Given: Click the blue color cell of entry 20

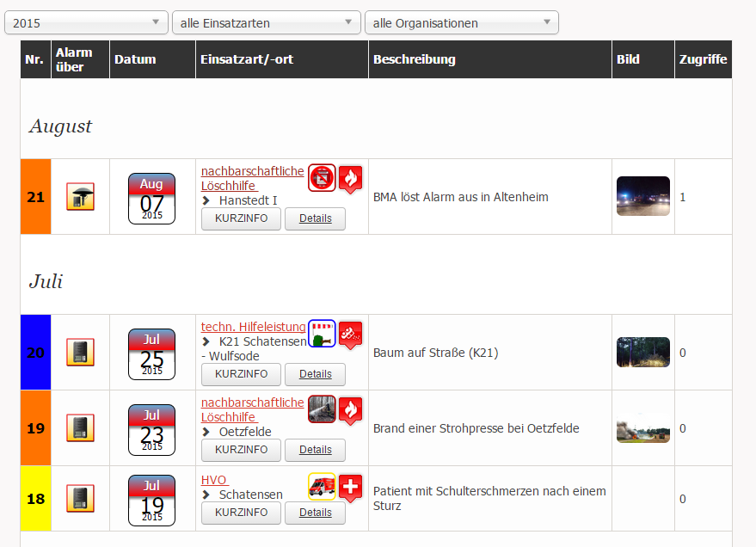Looking at the screenshot, I should click(x=35, y=352).
